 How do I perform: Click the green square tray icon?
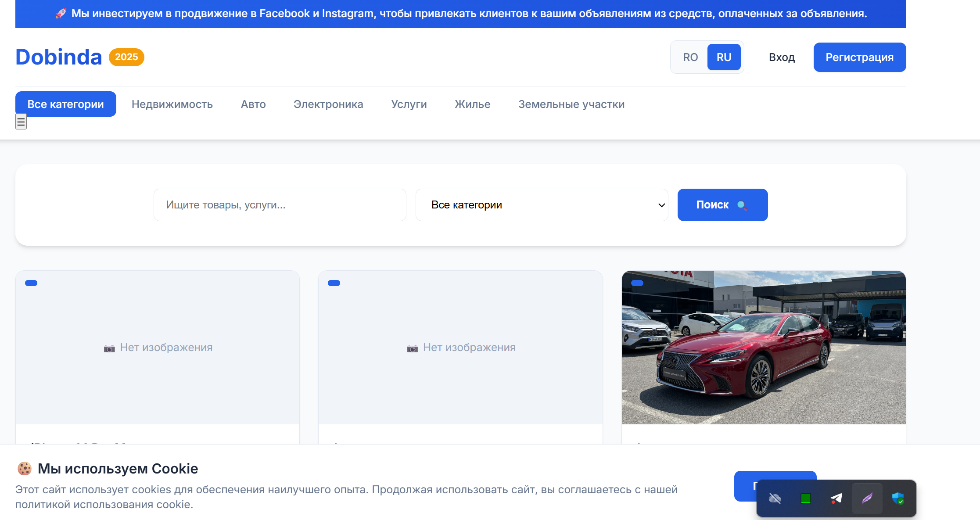click(805, 498)
